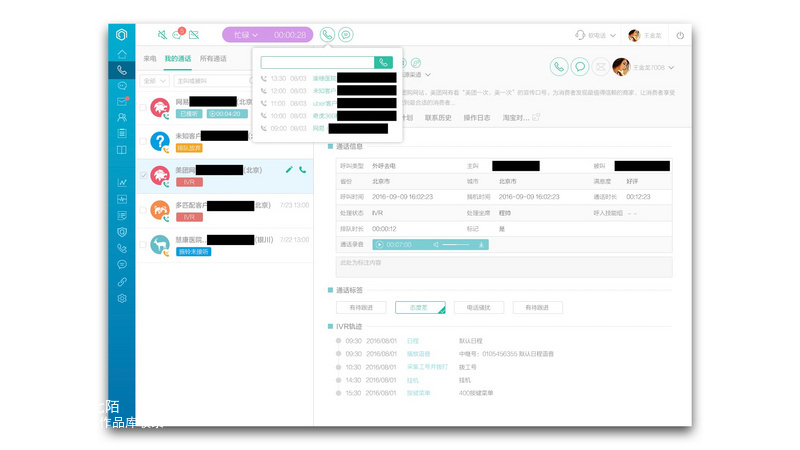Screen dimensions: 800x450
Task: Select the phone calls sidebar icon
Action: click(x=121, y=70)
